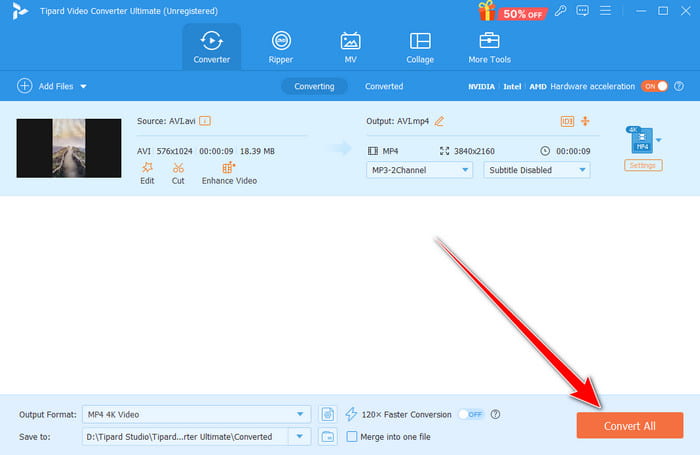Click the Save to path field

pyautogui.click(x=185, y=437)
